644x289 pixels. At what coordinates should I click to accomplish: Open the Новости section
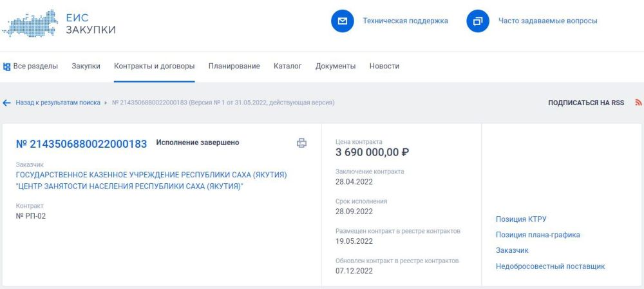pyautogui.click(x=384, y=66)
